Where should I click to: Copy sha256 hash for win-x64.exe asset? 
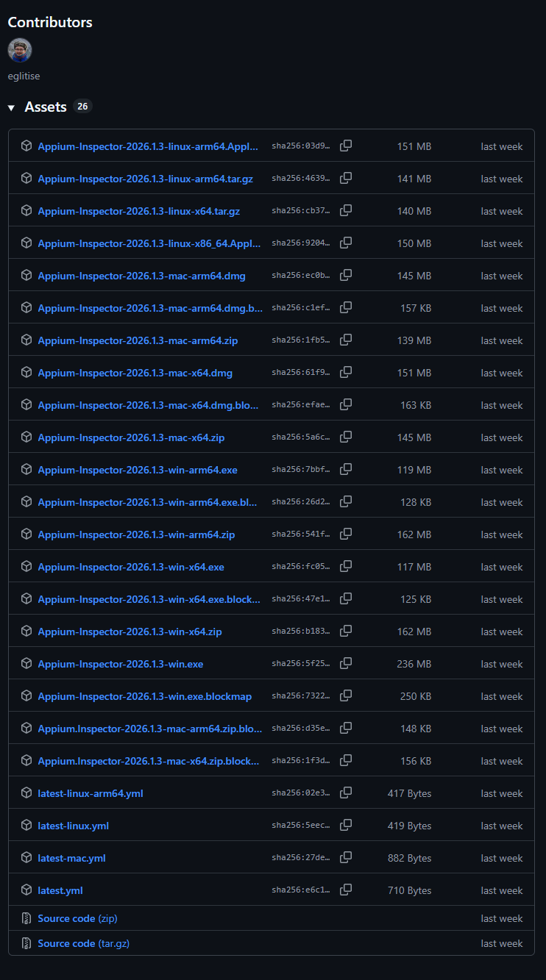(346, 566)
